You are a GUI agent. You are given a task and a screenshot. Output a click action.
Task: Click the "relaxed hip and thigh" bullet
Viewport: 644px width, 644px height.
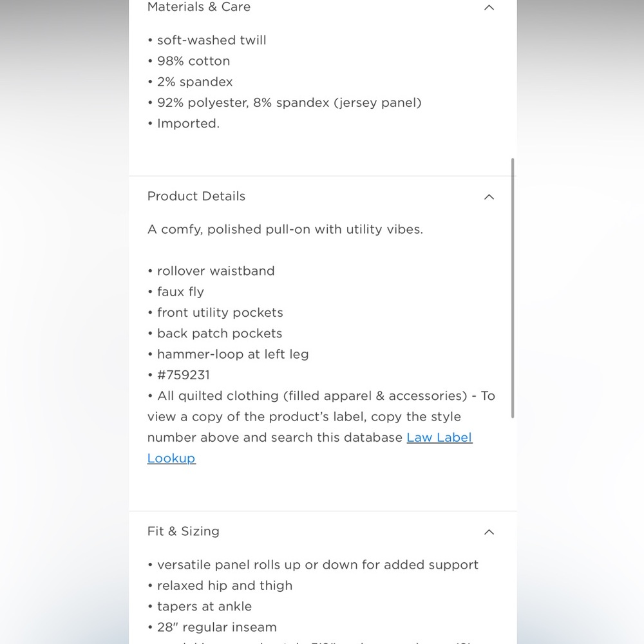(x=224, y=585)
